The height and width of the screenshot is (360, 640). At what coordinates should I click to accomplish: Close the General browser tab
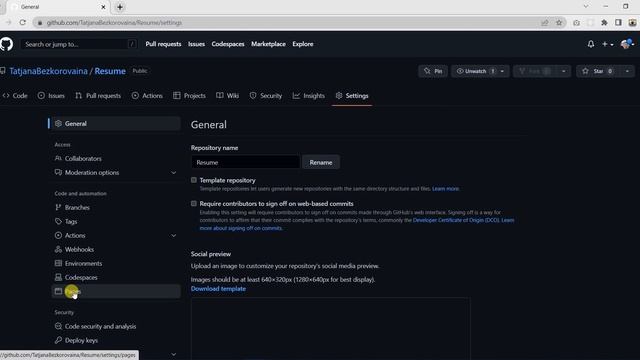pos(103,7)
